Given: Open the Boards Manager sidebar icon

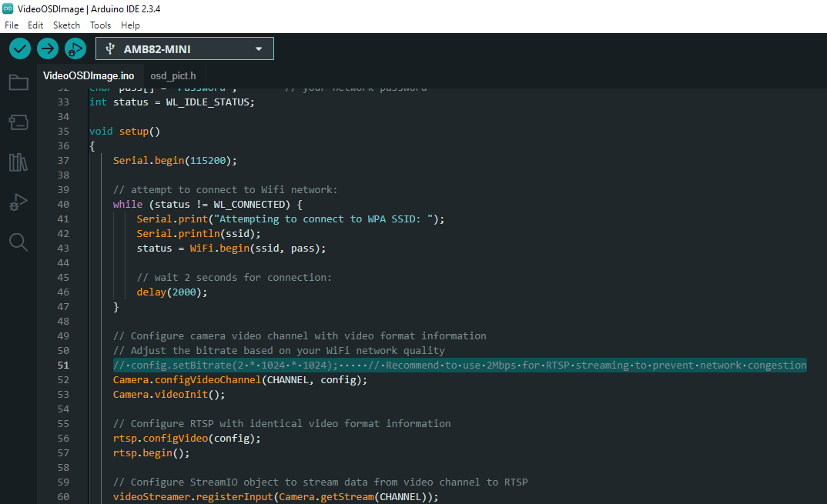Looking at the screenshot, I should coord(18,122).
